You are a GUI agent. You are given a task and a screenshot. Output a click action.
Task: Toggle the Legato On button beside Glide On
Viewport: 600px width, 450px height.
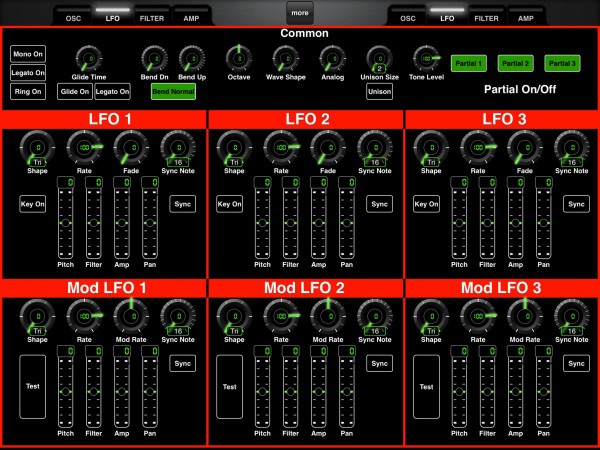click(112, 91)
